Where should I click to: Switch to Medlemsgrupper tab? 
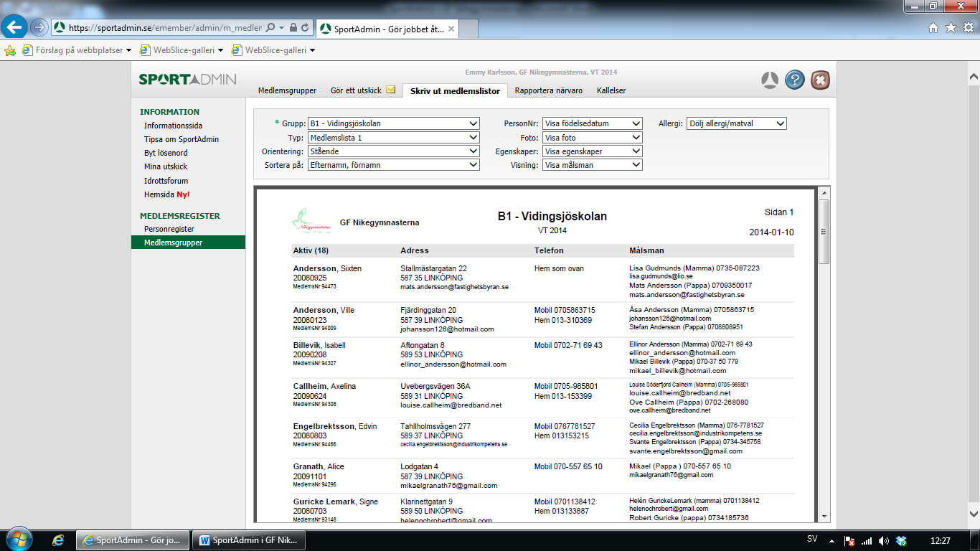pyautogui.click(x=287, y=90)
